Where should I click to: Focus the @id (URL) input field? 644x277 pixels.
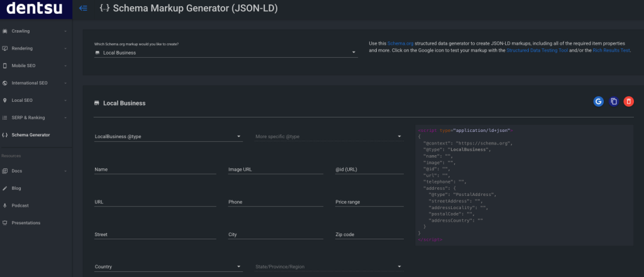[370, 169]
